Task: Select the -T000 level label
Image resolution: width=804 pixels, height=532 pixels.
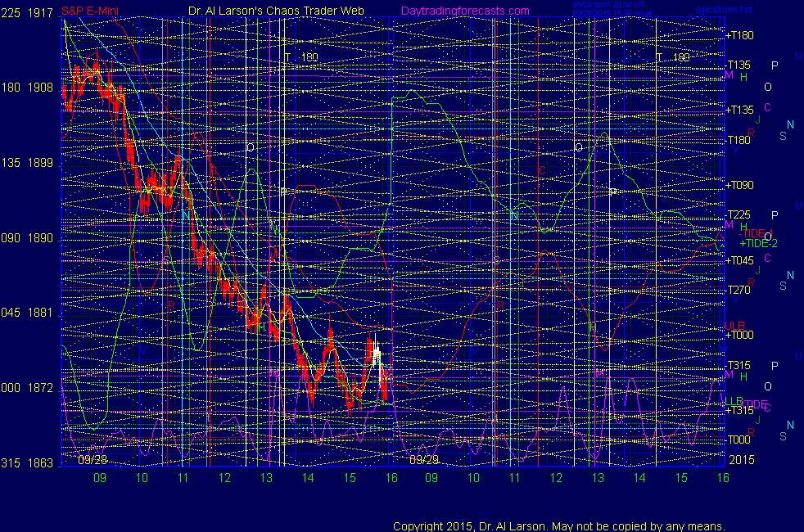Action: (x=739, y=440)
